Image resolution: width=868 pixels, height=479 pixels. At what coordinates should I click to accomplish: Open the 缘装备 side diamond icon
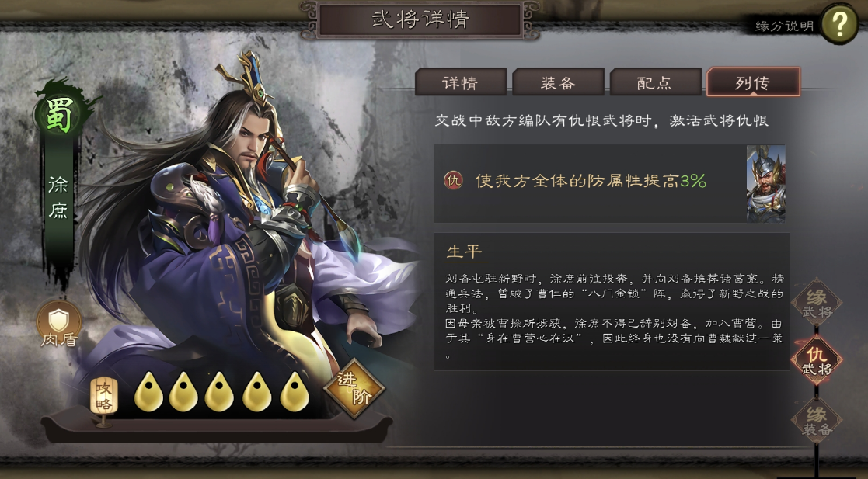817,420
